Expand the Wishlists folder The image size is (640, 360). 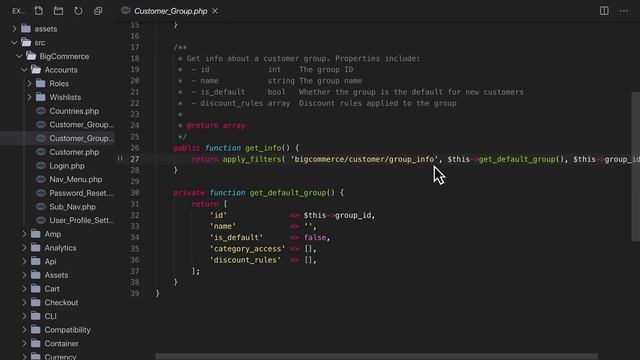click(x=29, y=97)
